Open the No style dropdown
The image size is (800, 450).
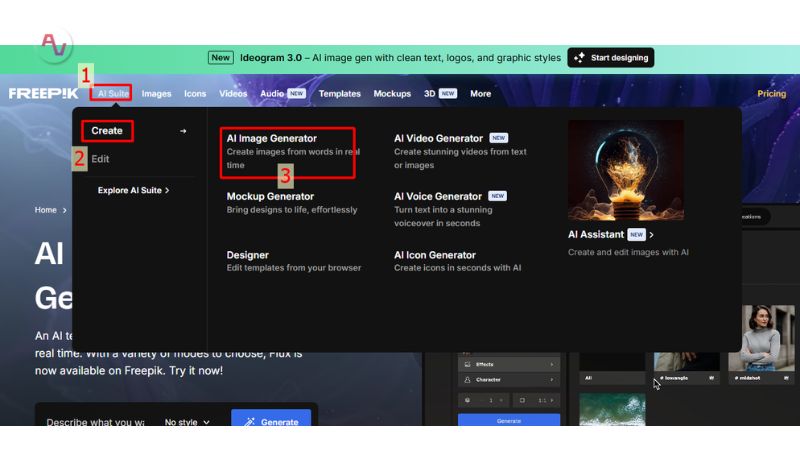click(x=187, y=422)
